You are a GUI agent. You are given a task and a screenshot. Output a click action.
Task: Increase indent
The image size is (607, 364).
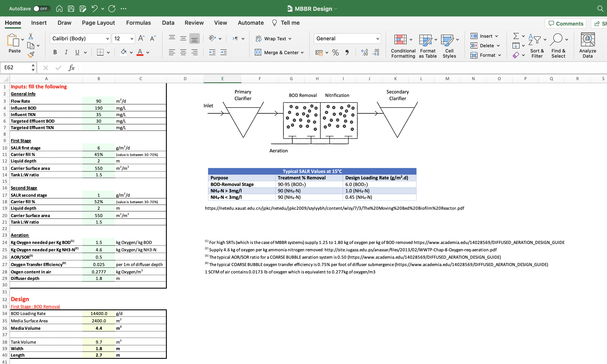tap(223, 52)
